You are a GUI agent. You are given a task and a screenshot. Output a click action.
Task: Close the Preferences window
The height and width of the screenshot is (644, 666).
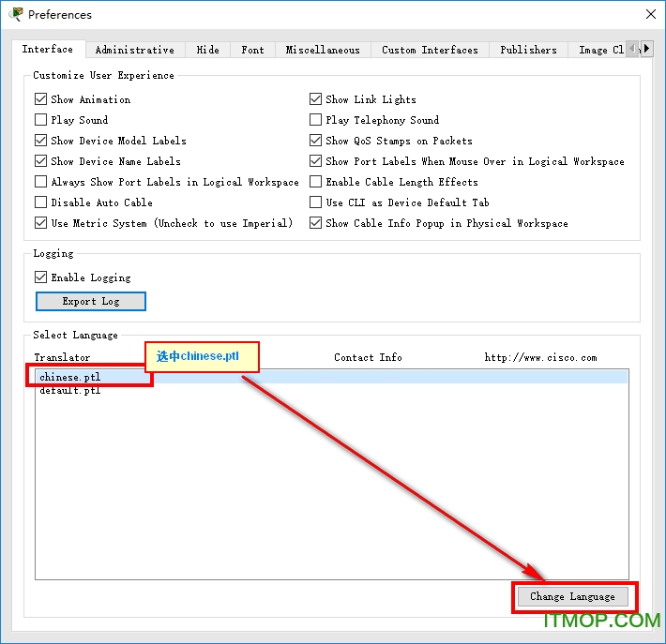click(650, 14)
